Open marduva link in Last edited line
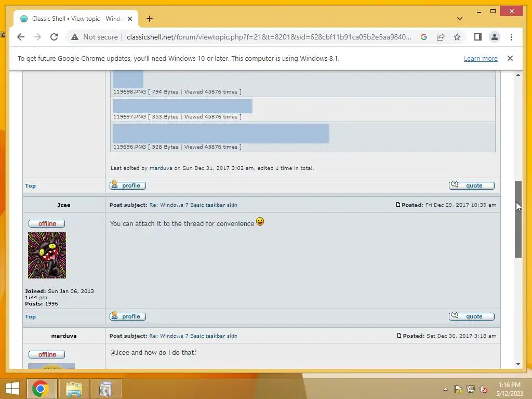The height and width of the screenshot is (399, 532). 161,168
